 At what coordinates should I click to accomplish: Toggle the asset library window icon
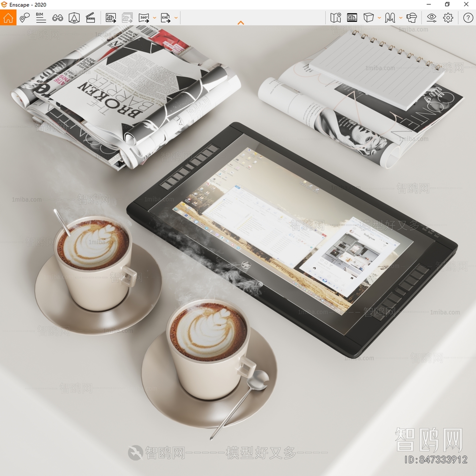click(352, 18)
